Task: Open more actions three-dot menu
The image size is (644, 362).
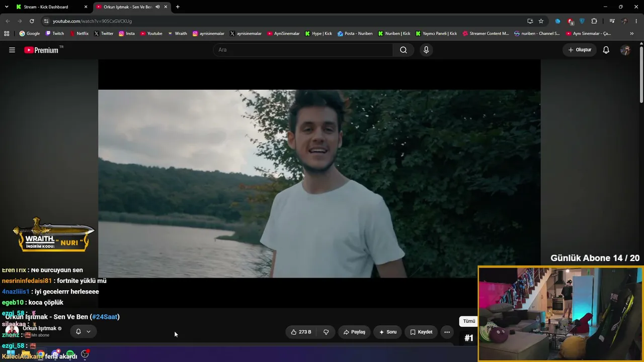Action: point(447,332)
